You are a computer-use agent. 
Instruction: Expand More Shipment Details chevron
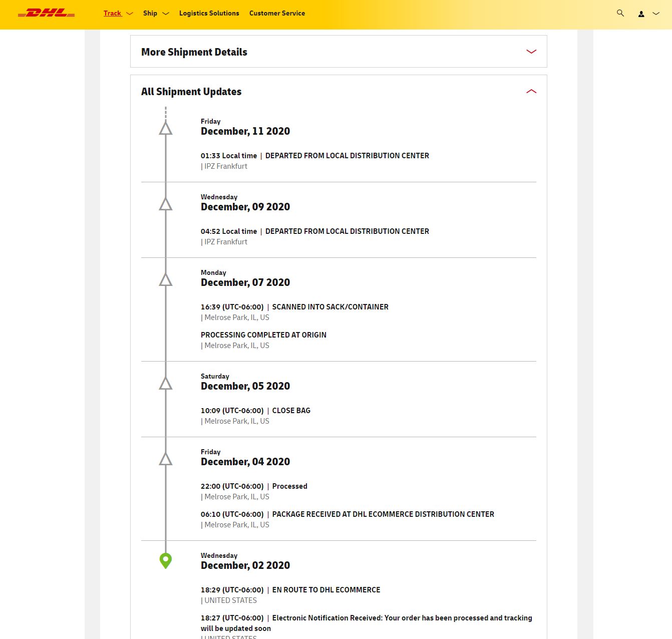[531, 52]
